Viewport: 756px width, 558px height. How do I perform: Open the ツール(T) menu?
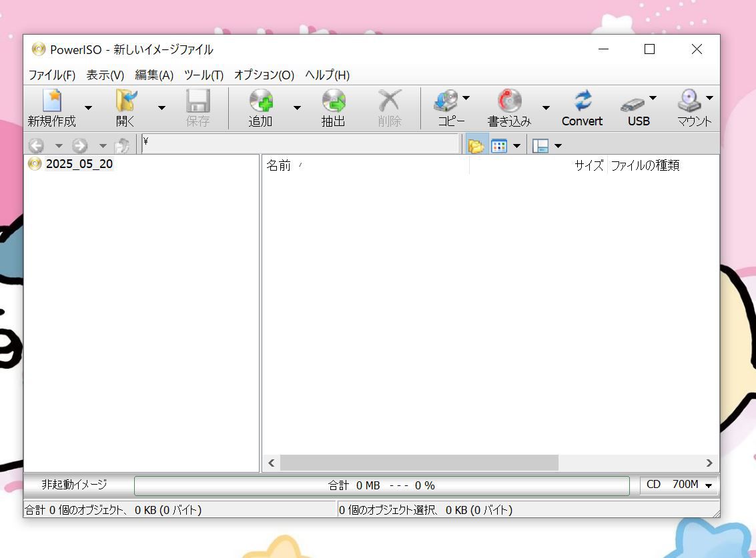[x=204, y=75]
